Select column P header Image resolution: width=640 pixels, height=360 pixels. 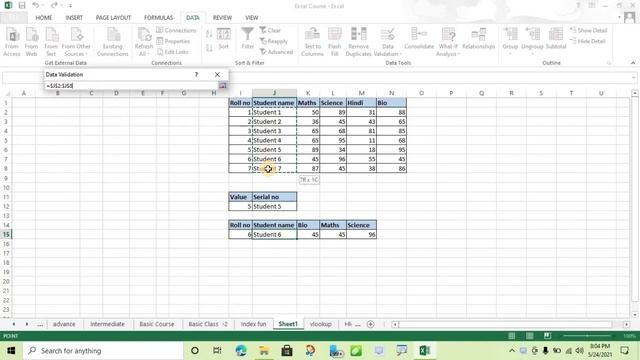tap(451, 93)
